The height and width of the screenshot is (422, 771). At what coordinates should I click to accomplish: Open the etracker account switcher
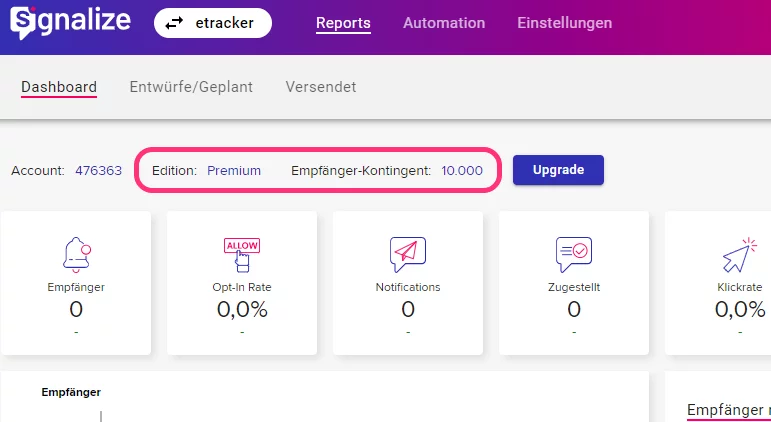(x=213, y=23)
